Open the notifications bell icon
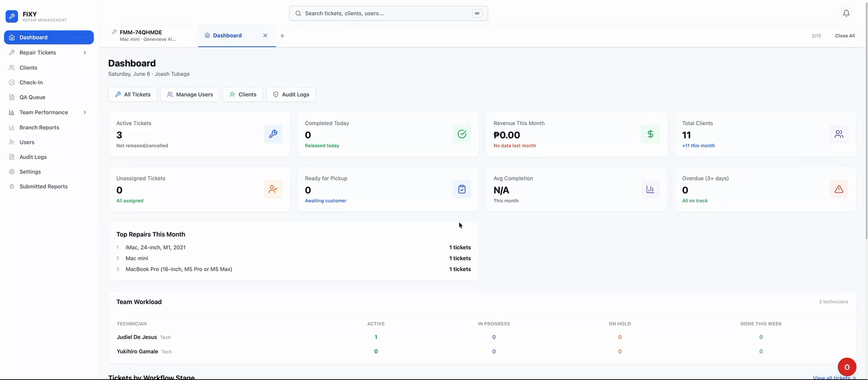 pyautogui.click(x=846, y=13)
